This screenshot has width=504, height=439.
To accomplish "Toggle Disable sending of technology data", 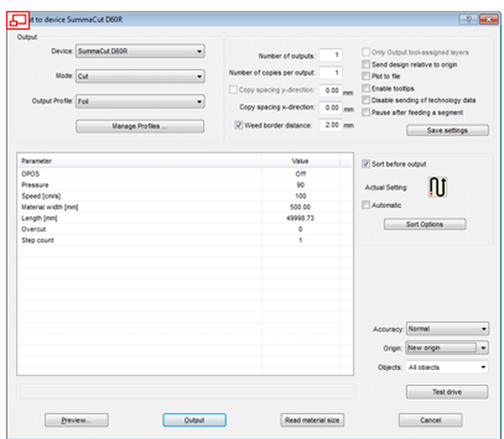I will tap(366, 100).
